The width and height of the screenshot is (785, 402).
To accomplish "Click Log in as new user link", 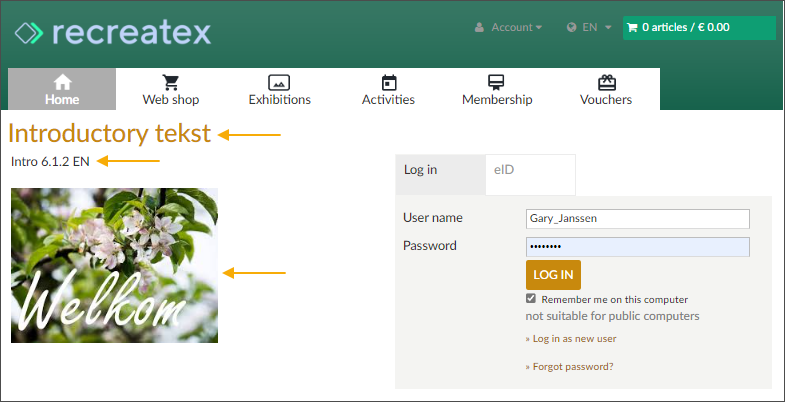I will coord(574,339).
